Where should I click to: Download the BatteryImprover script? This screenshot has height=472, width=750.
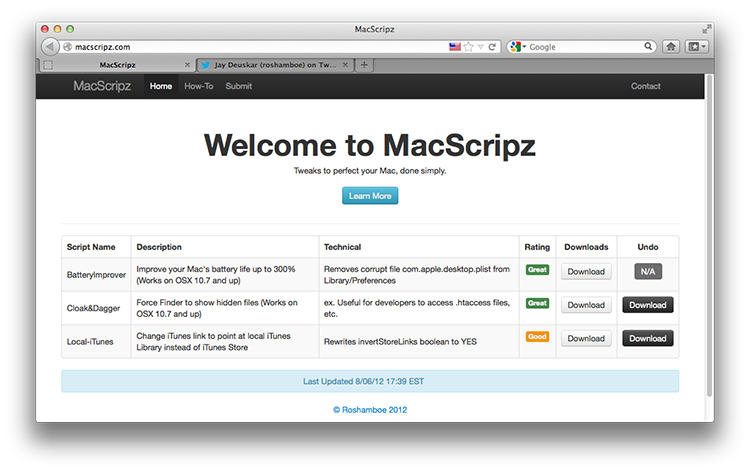tap(586, 272)
